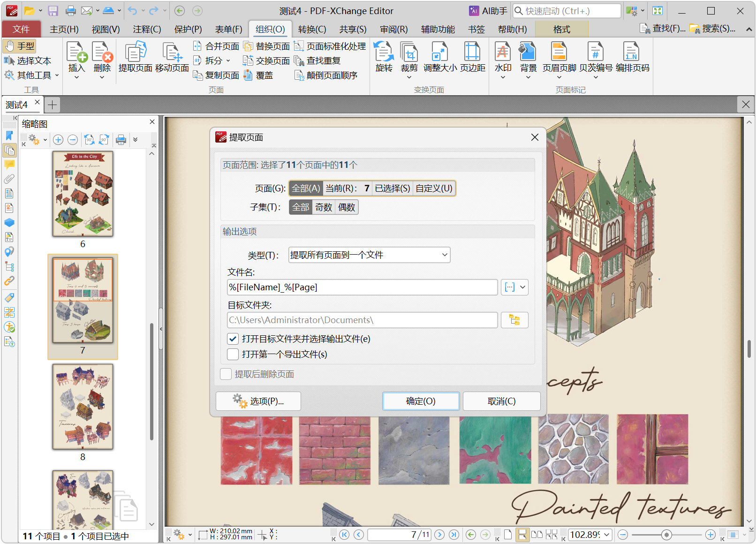Click the 颠倒页面顺序 tool
The height and width of the screenshot is (544, 756).
[x=326, y=75]
